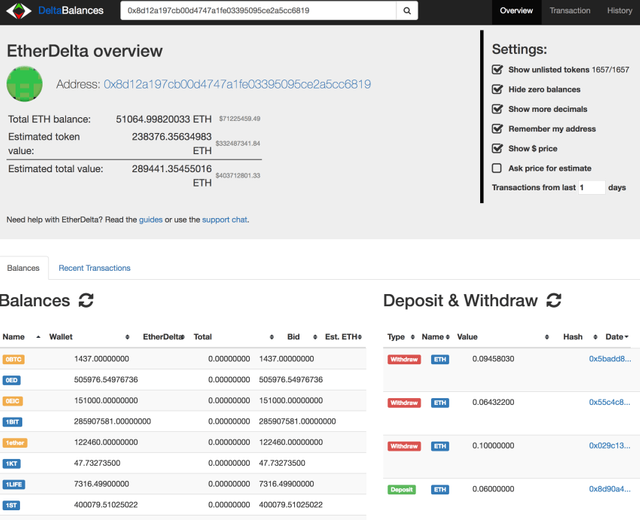The width and height of the screenshot is (640, 520).
Task: Click the 1BIT token badge
Action: pos(13,422)
